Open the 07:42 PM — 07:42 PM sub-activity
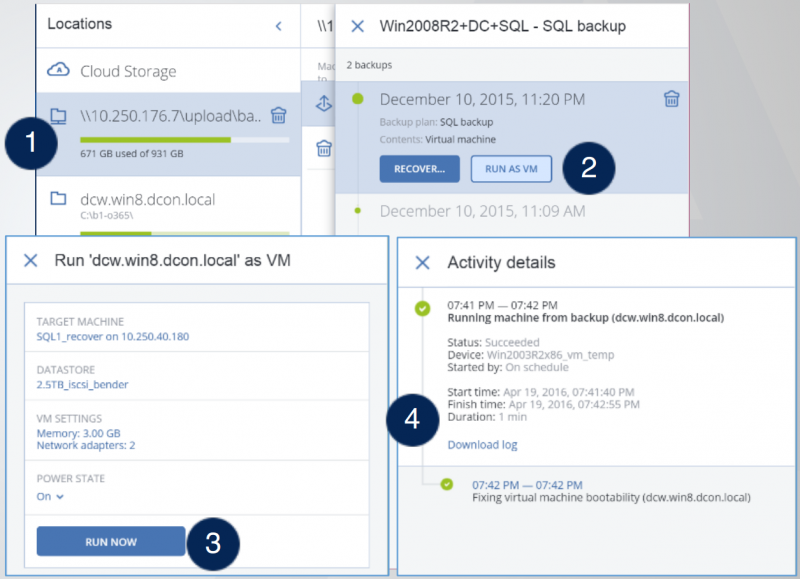Image resolution: width=800 pixels, height=579 pixels. coord(527,485)
